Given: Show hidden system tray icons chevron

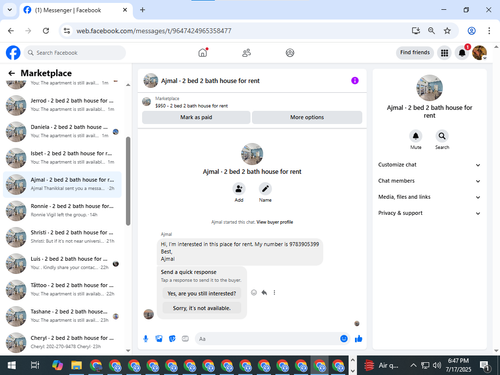Looking at the screenshot, I should click(413, 365).
